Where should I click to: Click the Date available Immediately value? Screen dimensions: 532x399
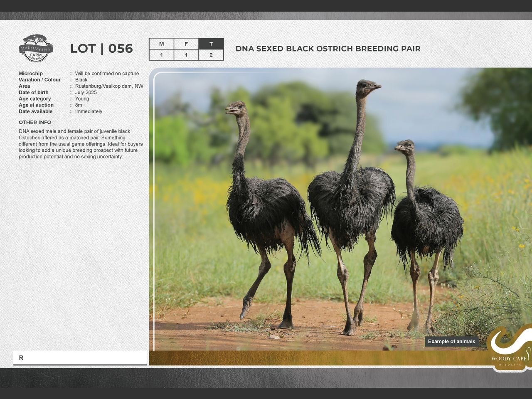click(x=89, y=111)
